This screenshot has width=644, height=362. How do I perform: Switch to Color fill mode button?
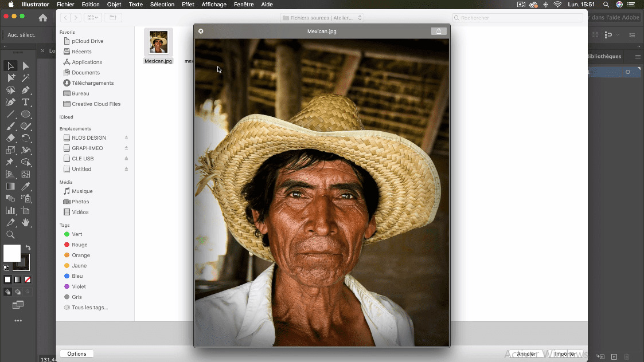[x=8, y=280]
